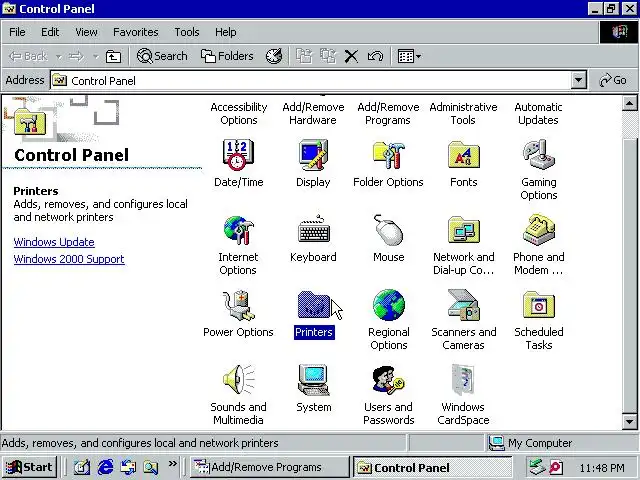Open the Regional Options globe icon
The height and width of the screenshot is (480, 640).
click(x=389, y=305)
